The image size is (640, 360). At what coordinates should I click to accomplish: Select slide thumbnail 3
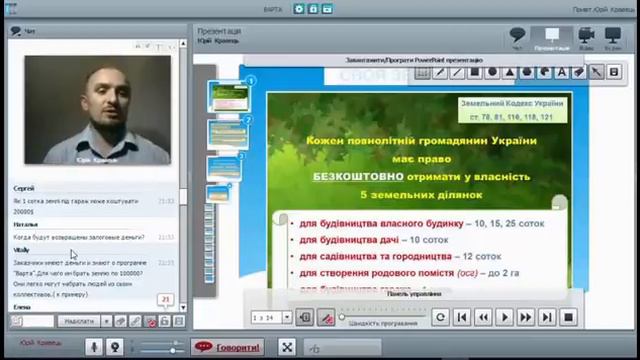point(224,168)
